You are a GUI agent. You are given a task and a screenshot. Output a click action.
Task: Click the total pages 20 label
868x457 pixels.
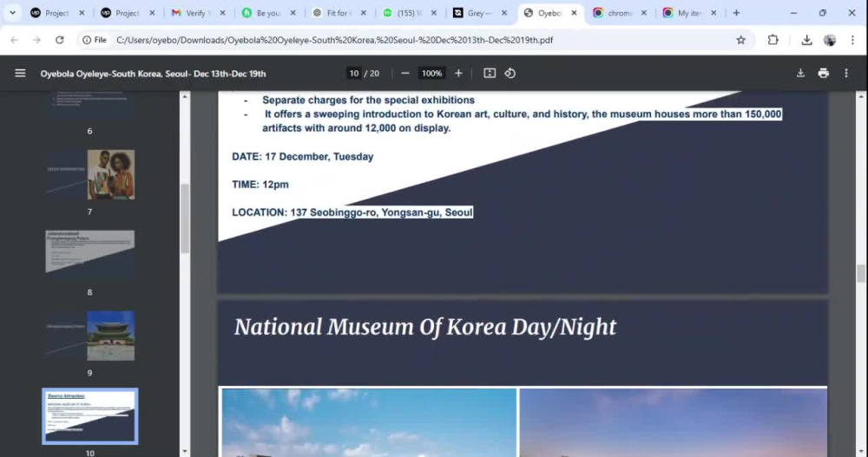click(374, 73)
